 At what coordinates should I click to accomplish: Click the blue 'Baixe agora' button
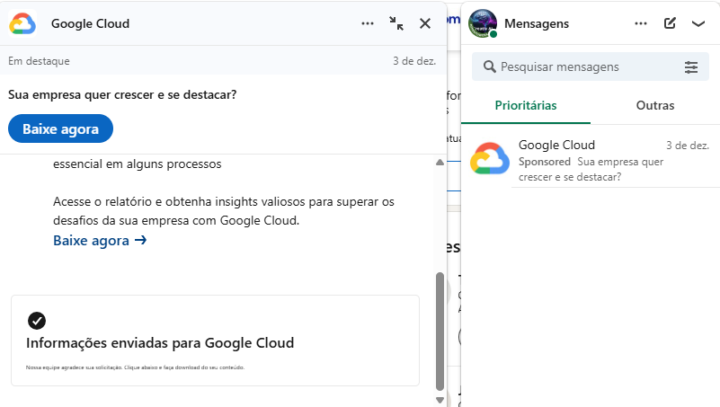click(x=61, y=129)
